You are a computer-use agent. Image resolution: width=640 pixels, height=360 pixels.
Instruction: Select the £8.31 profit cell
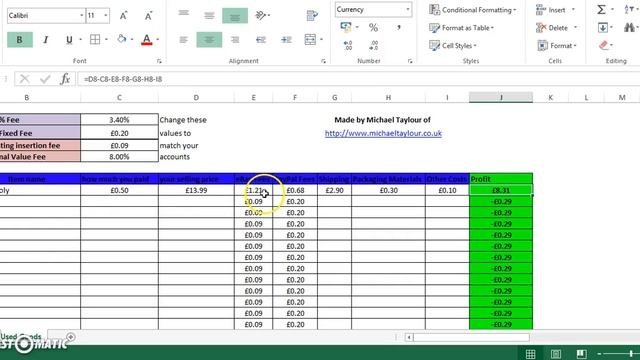pos(501,190)
